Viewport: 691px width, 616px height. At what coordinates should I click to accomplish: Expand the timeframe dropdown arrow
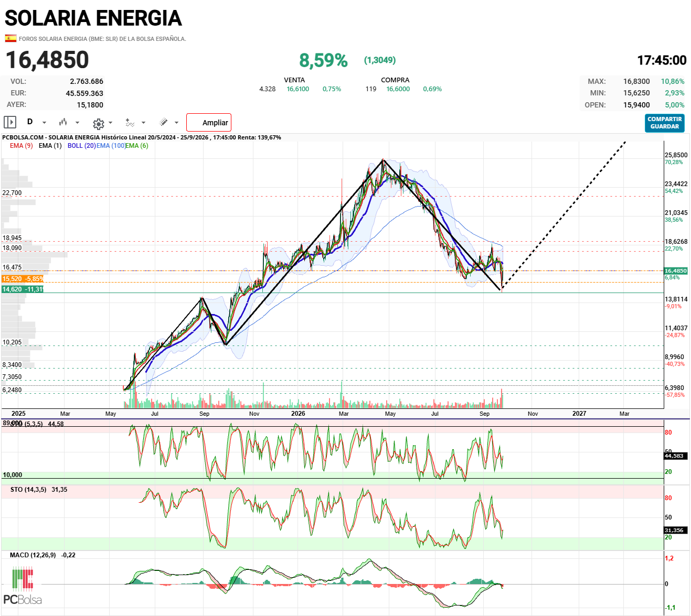coord(44,123)
